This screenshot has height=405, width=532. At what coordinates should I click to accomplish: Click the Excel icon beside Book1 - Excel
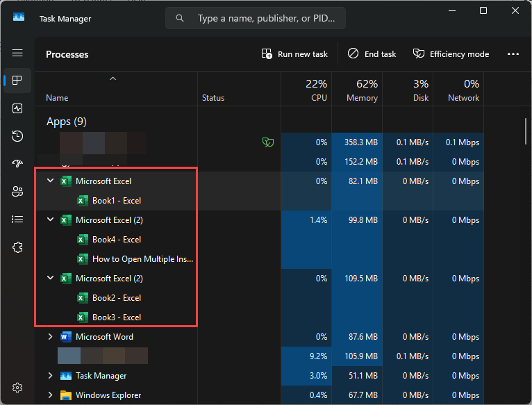[83, 201]
